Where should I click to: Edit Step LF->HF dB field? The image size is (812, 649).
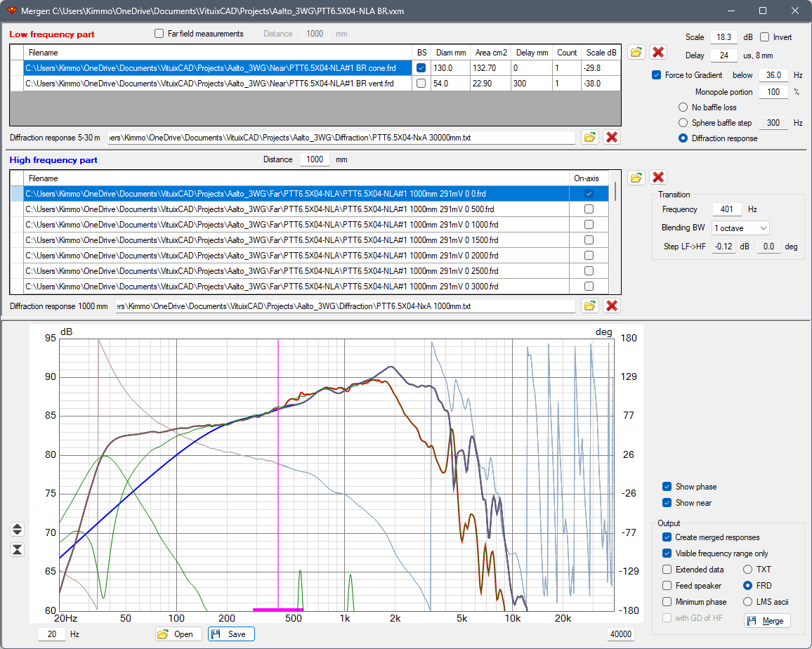coord(723,247)
